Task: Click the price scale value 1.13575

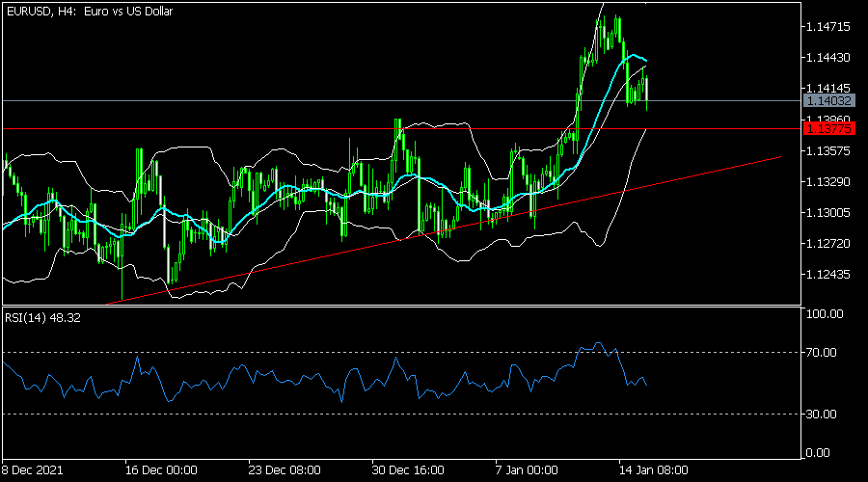Action: click(x=828, y=150)
